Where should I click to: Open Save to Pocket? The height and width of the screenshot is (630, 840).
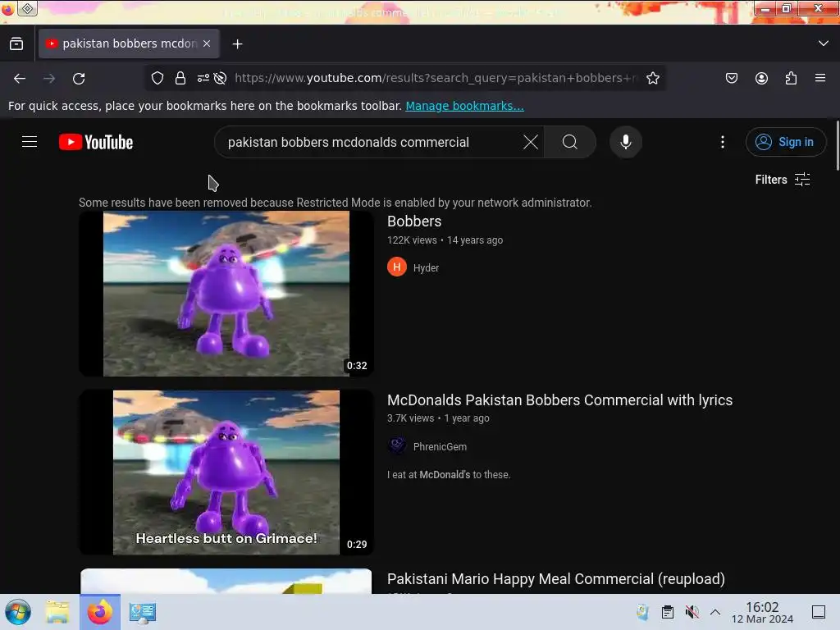point(731,78)
